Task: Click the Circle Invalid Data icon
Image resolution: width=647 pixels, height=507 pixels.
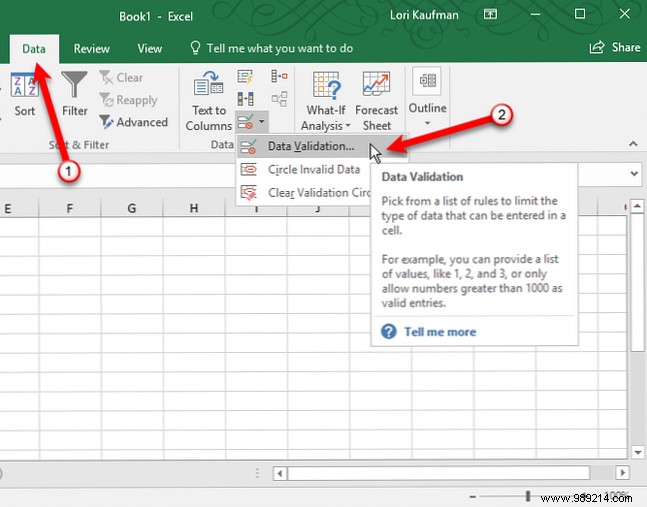Action: 249,169
